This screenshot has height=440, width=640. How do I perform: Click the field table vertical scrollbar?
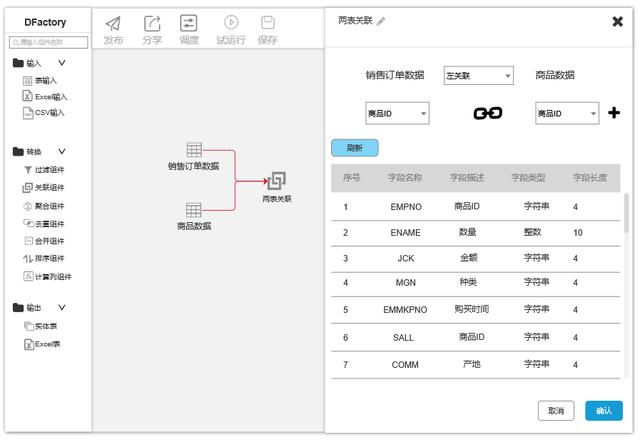click(x=626, y=213)
